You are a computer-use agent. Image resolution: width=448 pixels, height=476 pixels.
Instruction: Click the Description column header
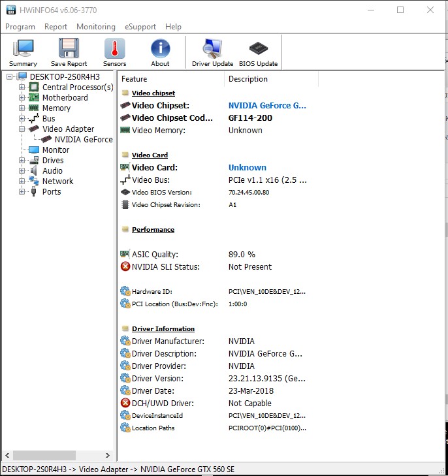click(248, 79)
